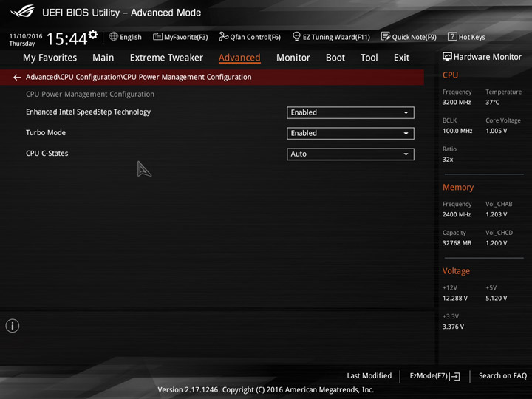Click the Version 2.17.1246 copyright text
This screenshot has width=532, height=399.
(266, 389)
